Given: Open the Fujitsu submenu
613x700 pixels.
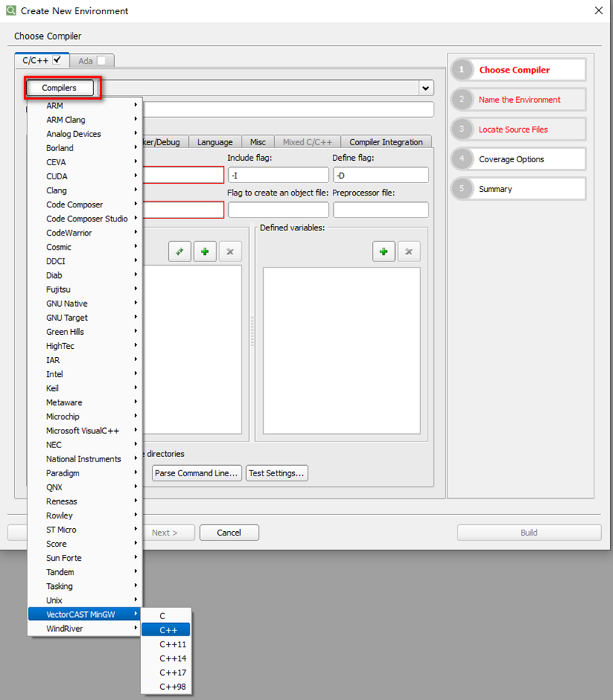Looking at the screenshot, I should [x=85, y=290].
